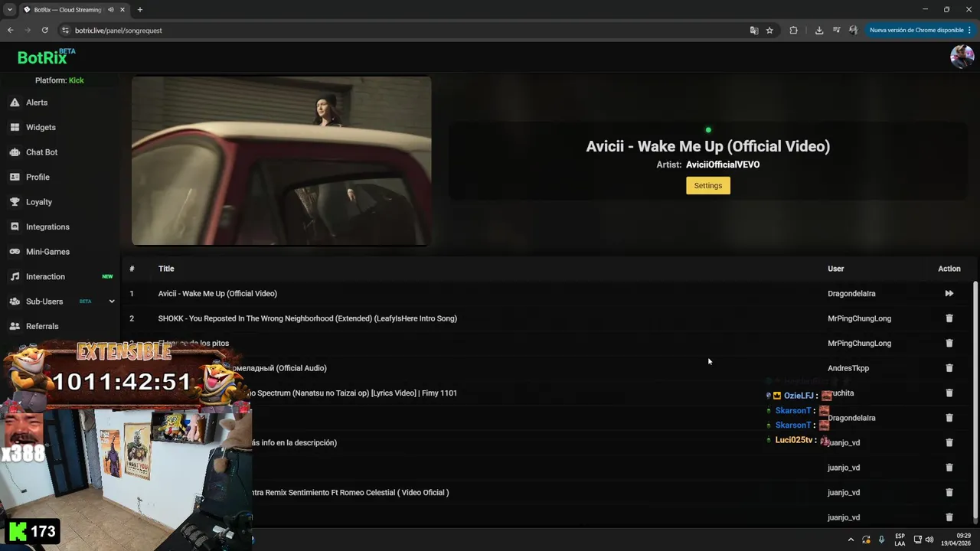980x551 pixels.
Task: Click the Widgets grid icon
Action: 15,127
